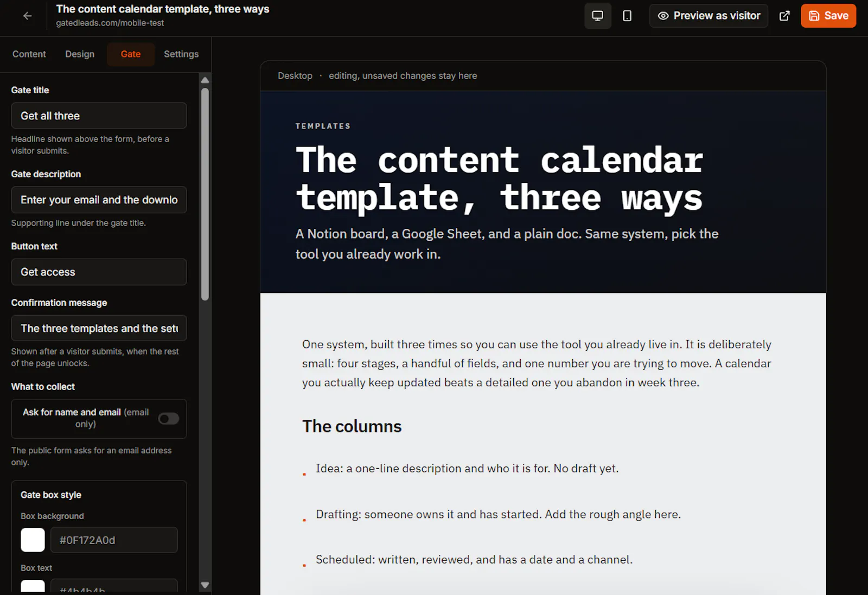Click the top bar title 'The content calendar template'
Screen dimensions: 868x595
pyautogui.click(x=163, y=9)
